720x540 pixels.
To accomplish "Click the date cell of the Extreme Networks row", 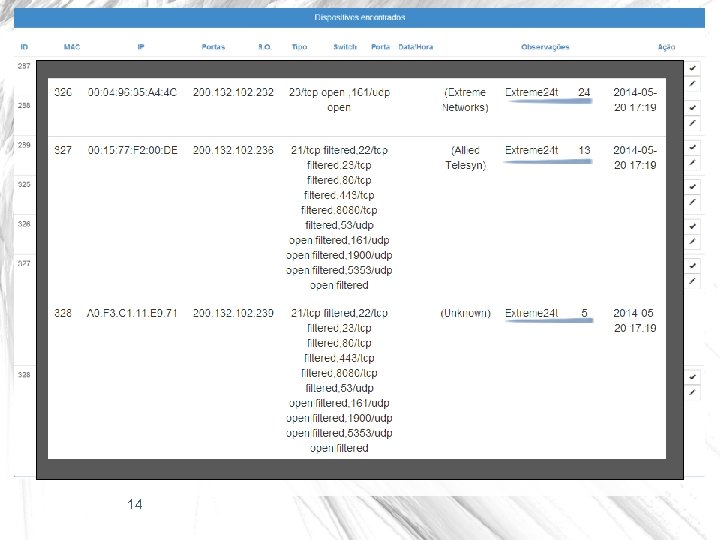I will pos(635,100).
